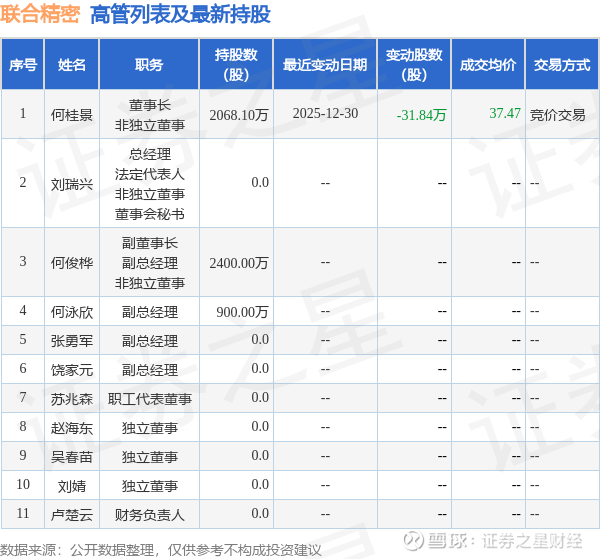The height and width of the screenshot is (559, 600).
Task: Click the 交易方式 column header
Action: [562, 65]
